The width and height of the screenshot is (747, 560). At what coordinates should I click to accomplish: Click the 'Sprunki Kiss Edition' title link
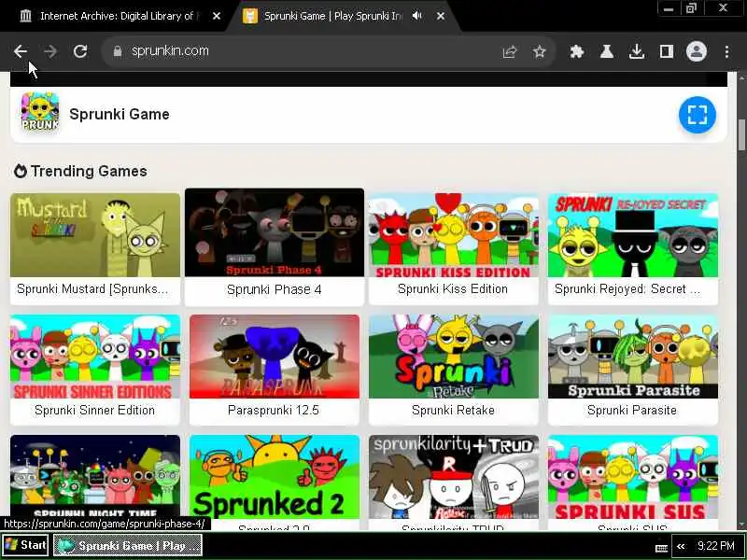(x=453, y=289)
